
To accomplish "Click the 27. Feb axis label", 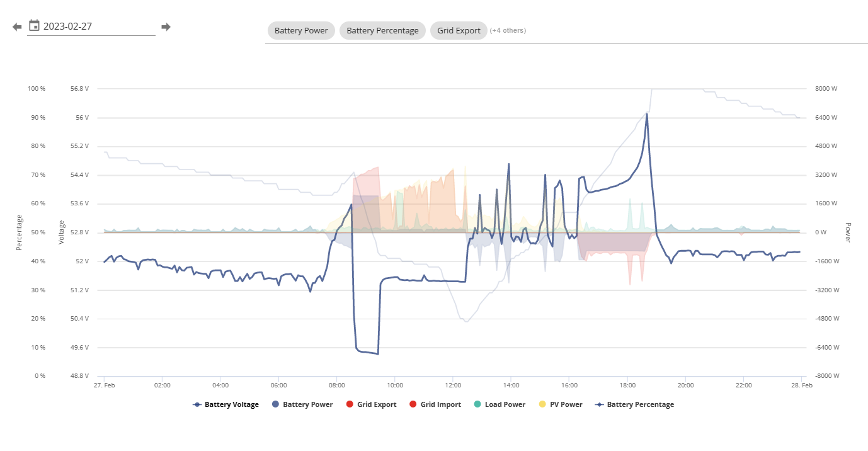I will pyautogui.click(x=104, y=385).
